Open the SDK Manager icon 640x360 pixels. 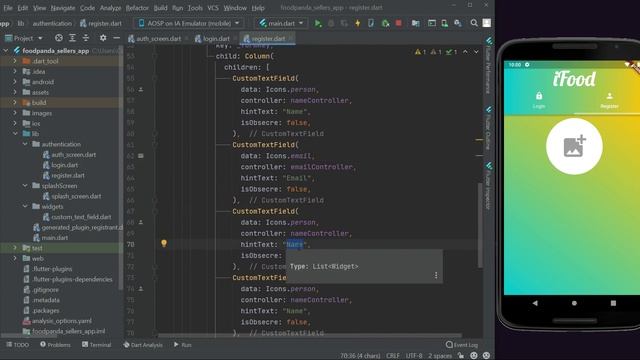(x=458, y=23)
